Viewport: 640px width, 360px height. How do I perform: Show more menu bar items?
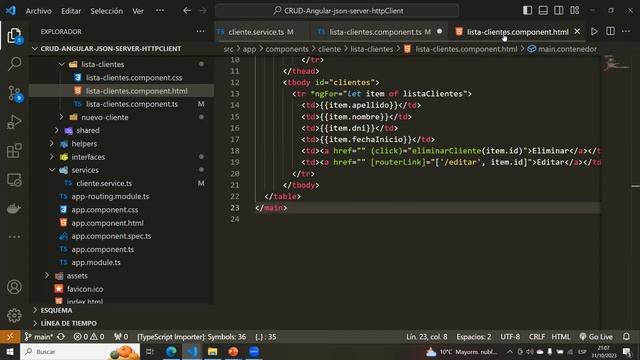(160, 11)
